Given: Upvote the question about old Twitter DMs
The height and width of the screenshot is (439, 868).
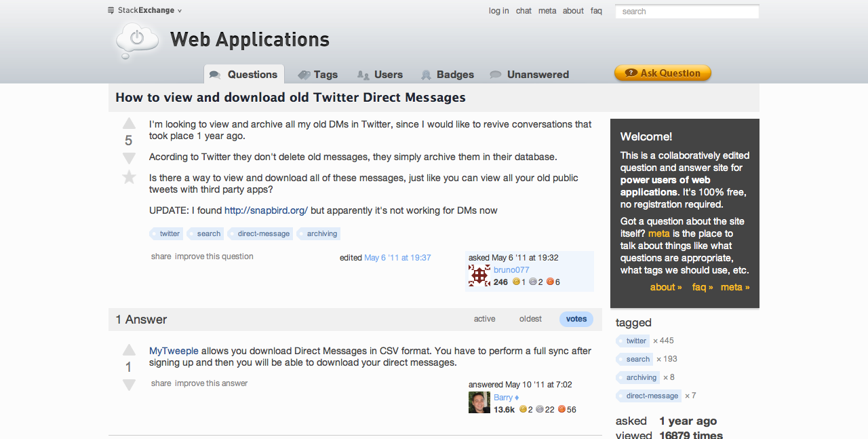Looking at the screenshot, I should tap(129, 123).
